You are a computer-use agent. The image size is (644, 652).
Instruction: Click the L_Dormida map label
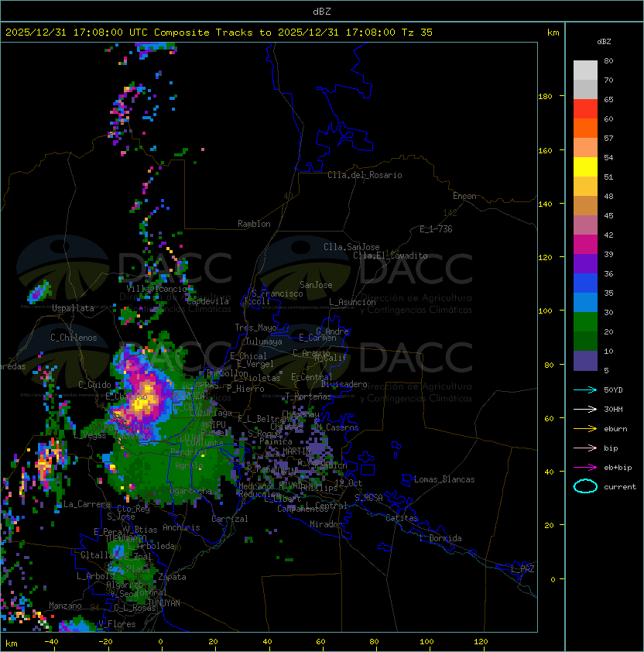point(440,538)
